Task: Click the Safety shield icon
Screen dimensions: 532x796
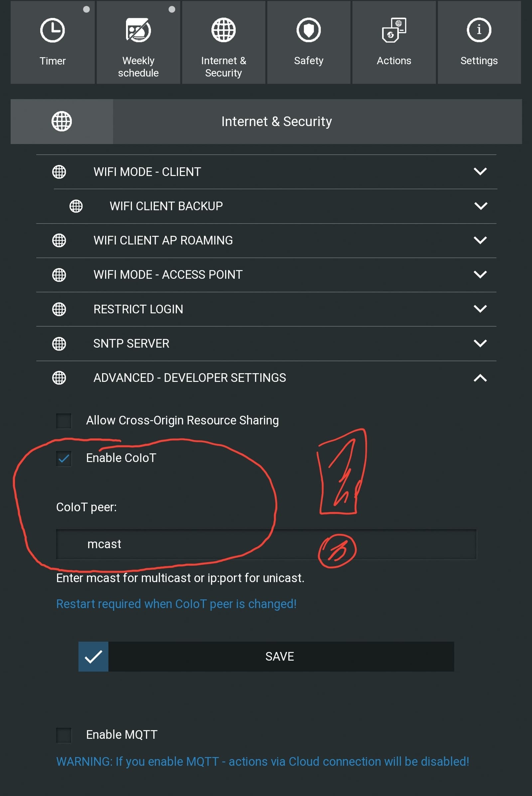Action: pyautogui.click(x=309, y=31)
